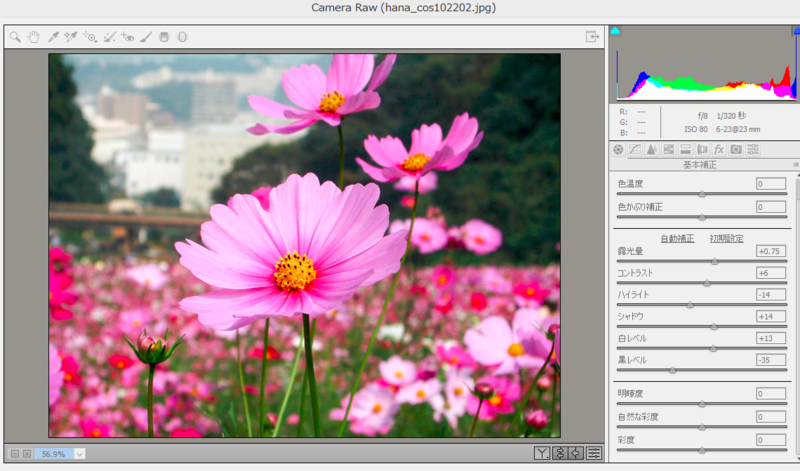This screenshot has width=800, height=471.
Task: Click the 黒レベル slider handle
Action: pos(672,370)
